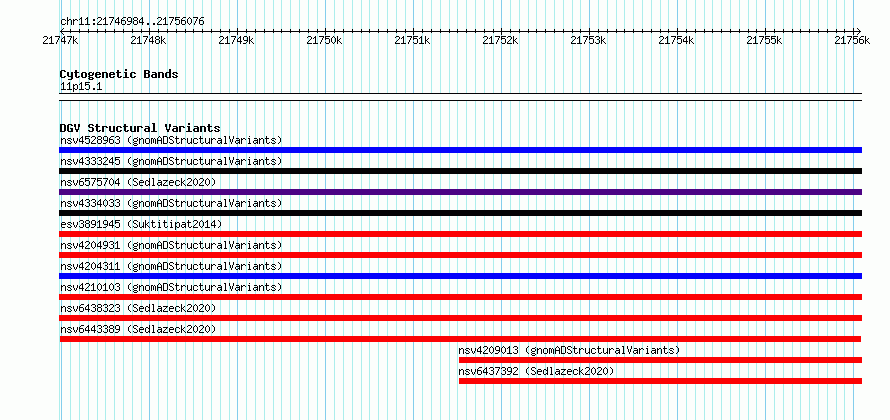Click the DGV Structural Variants track title
The height and width of the screenshot is (420, 890).
pos(140,128)
